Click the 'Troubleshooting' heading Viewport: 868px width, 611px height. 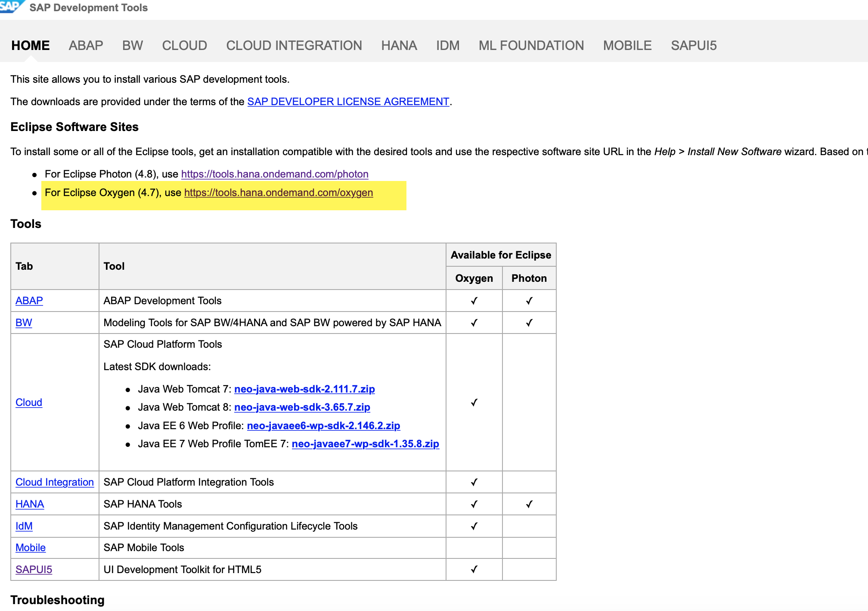point(57,600)
